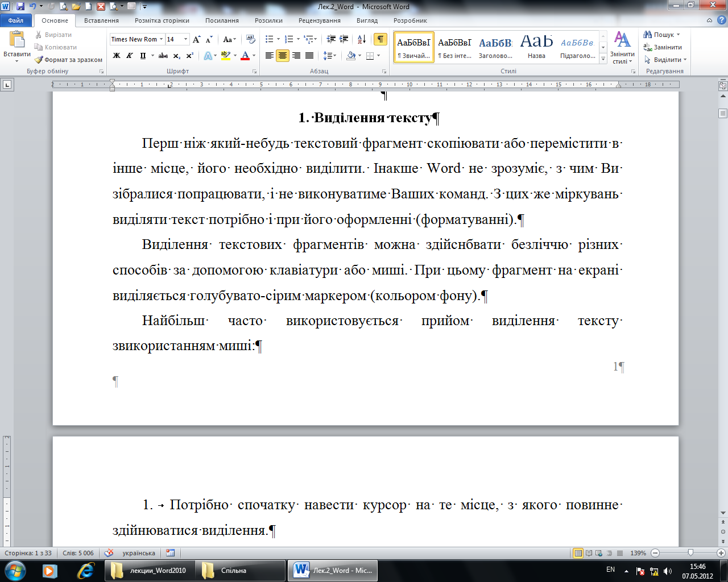The width and height of the screenshot is (728, 582).
Task: Open the Paragraph dialog launcher (Абзац)
Action: coord(384,72)
